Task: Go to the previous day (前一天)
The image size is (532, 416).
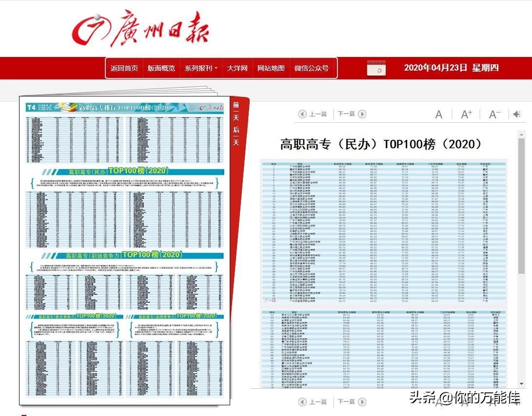Action: pos(236,111)
